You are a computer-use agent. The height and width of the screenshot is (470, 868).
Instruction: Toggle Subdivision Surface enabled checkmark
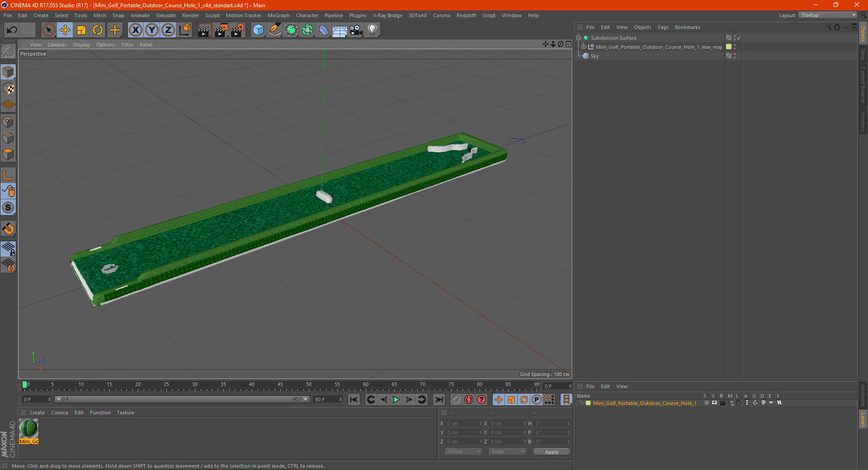739,38
